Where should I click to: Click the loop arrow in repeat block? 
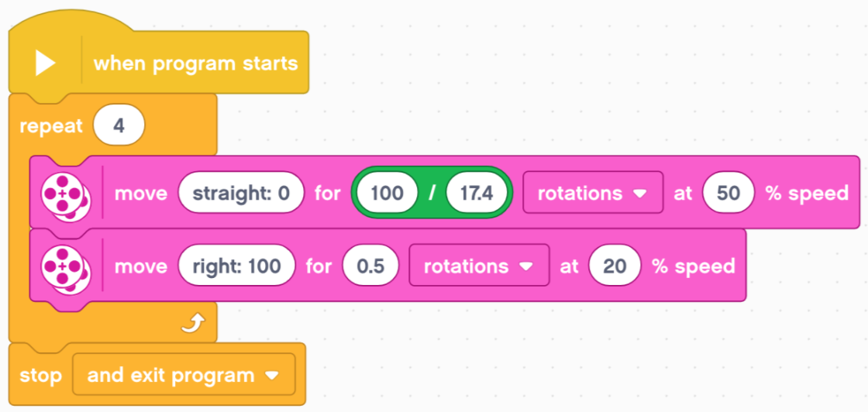(194, 324)
